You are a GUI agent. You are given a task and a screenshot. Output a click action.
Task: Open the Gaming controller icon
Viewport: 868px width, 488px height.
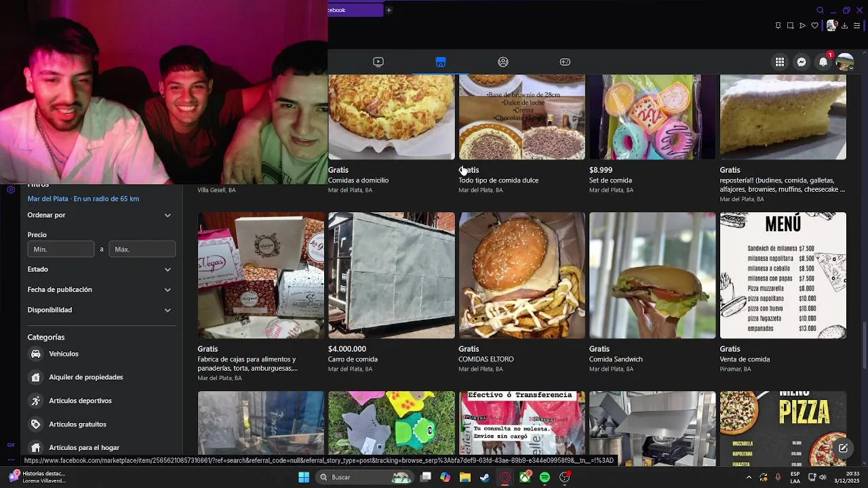565,62
